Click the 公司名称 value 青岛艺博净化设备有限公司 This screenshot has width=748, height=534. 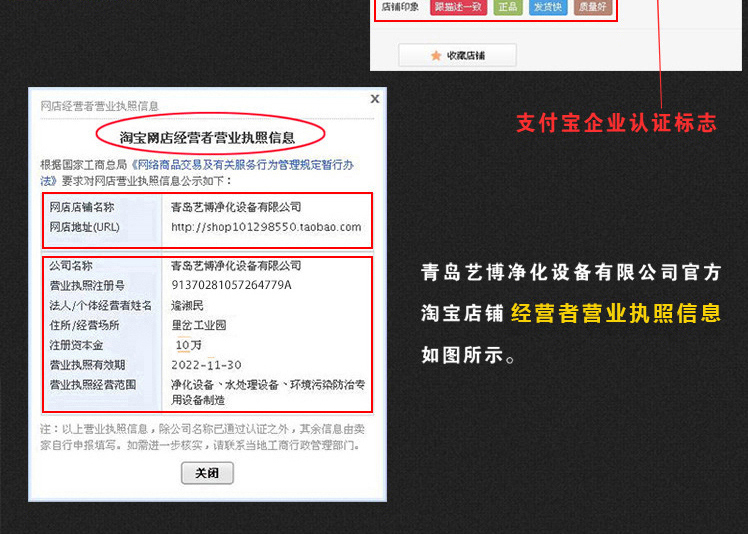tap(236, 265)
